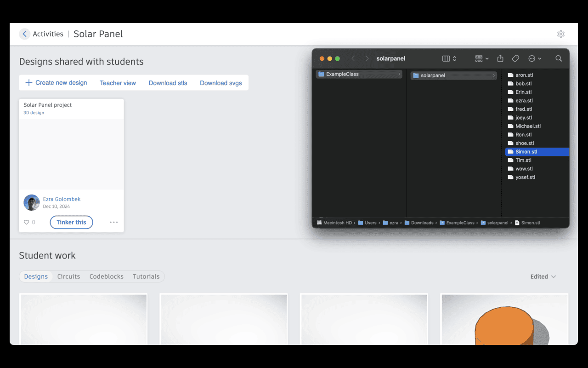Screen dimensions: 588x368
Task: Open the ellipsis menu on Solar Panel project card
Action: [x=113, y=222]
